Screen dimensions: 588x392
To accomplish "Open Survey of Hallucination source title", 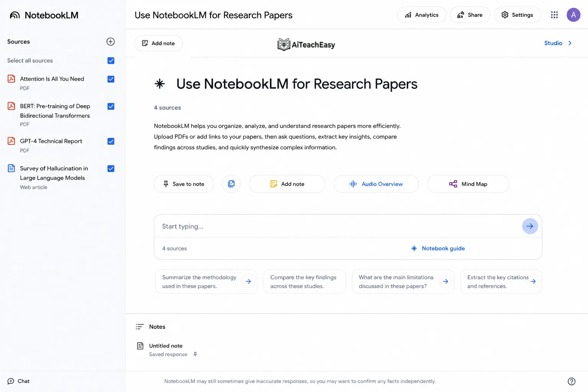I will click(x=54, y=173).
